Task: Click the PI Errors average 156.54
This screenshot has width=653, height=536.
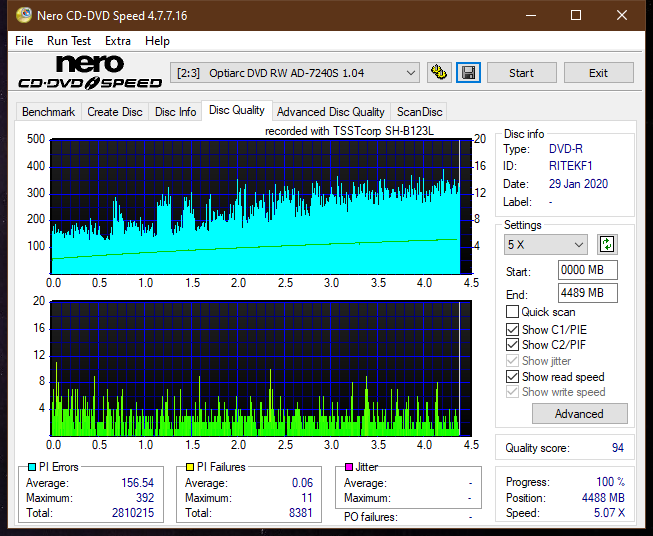Action: (137, 483)
